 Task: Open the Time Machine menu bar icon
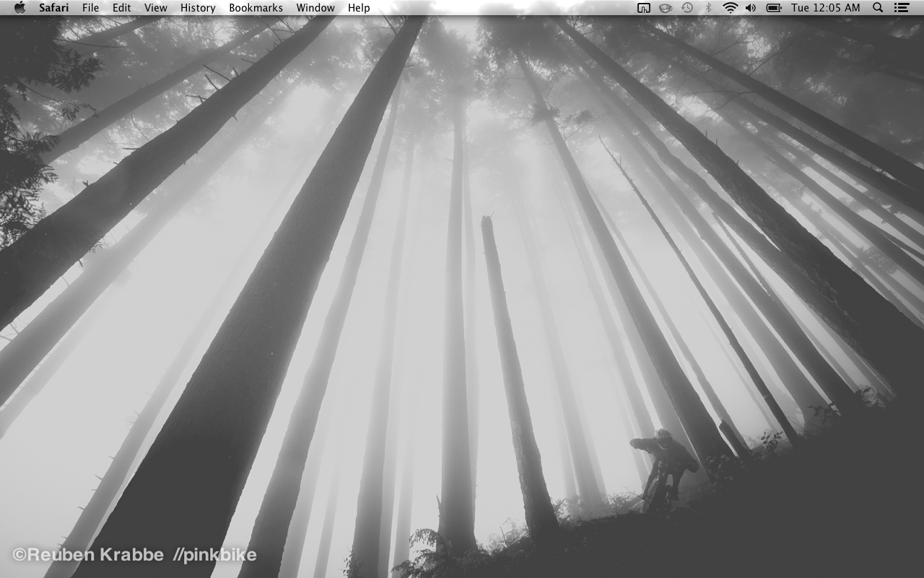pyautogui.click(x=687, y=8)
